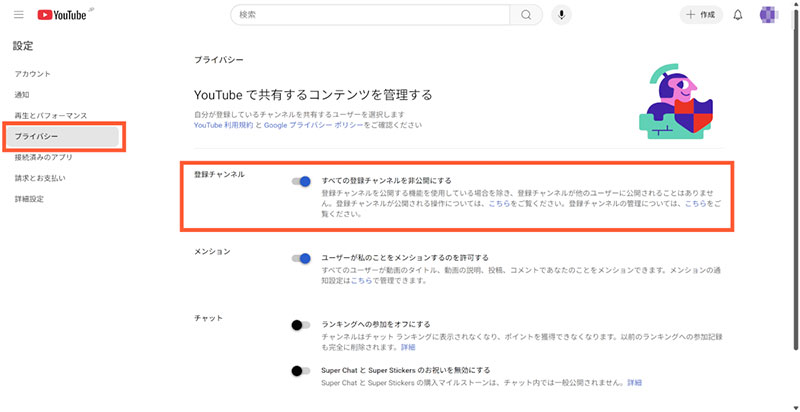Select 通知 in settings sidebar
The image size is (800, 412).
22,95
